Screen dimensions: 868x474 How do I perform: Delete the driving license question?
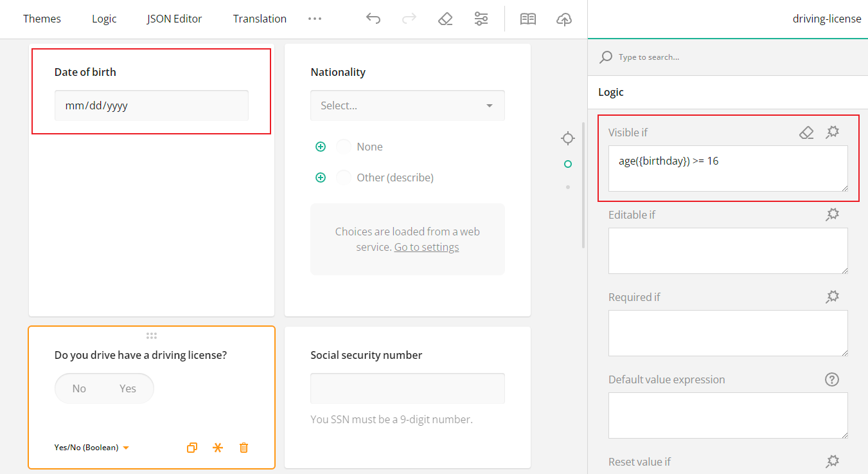click(244, 447)
